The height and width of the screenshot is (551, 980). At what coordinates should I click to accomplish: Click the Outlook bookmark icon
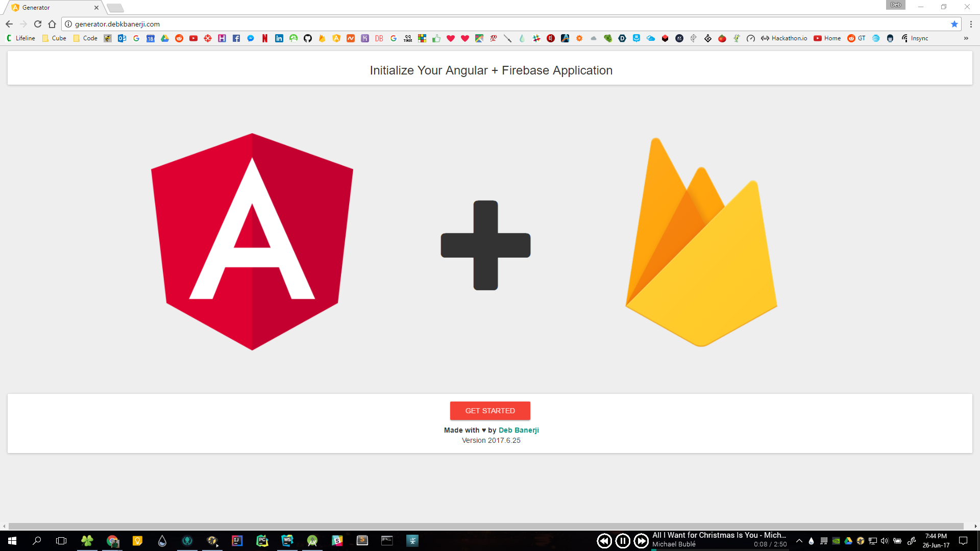point(122,38)
